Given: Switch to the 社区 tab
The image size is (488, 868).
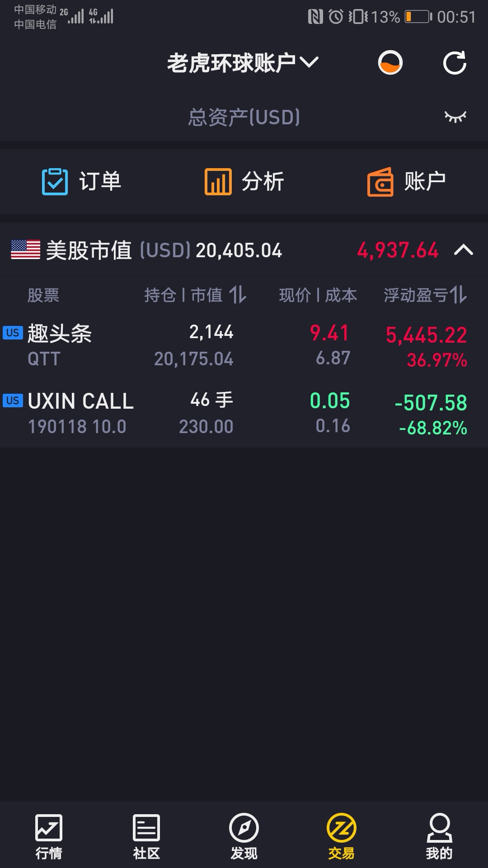Looking at the screenshot, I should pos(146,836).
